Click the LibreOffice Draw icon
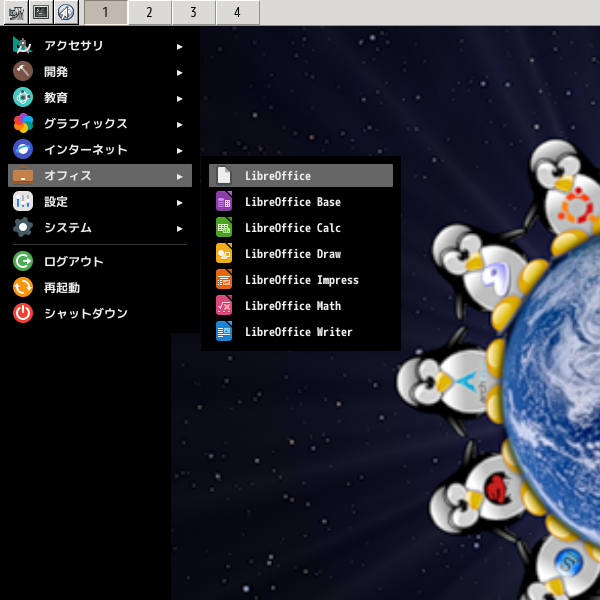Viewport: 600px width, 600px height. click(224, 254)
